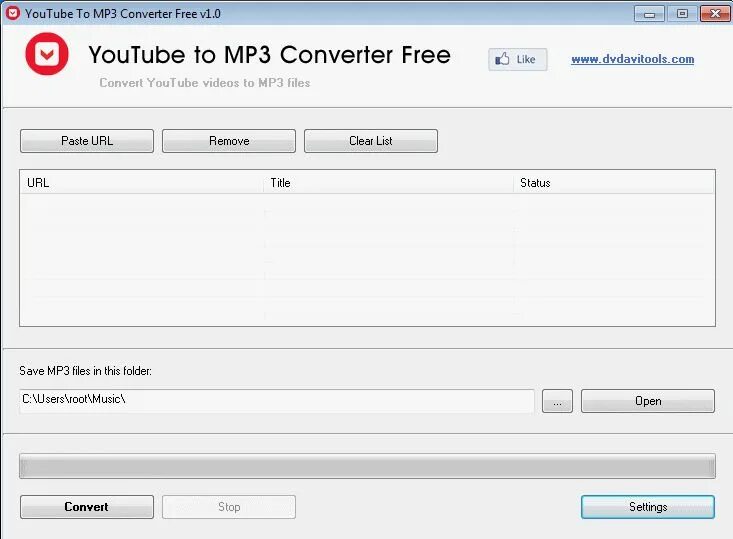Screen dimensions: 733x539
Task: Click the Clear List button
Action: (x=371, y=141)
